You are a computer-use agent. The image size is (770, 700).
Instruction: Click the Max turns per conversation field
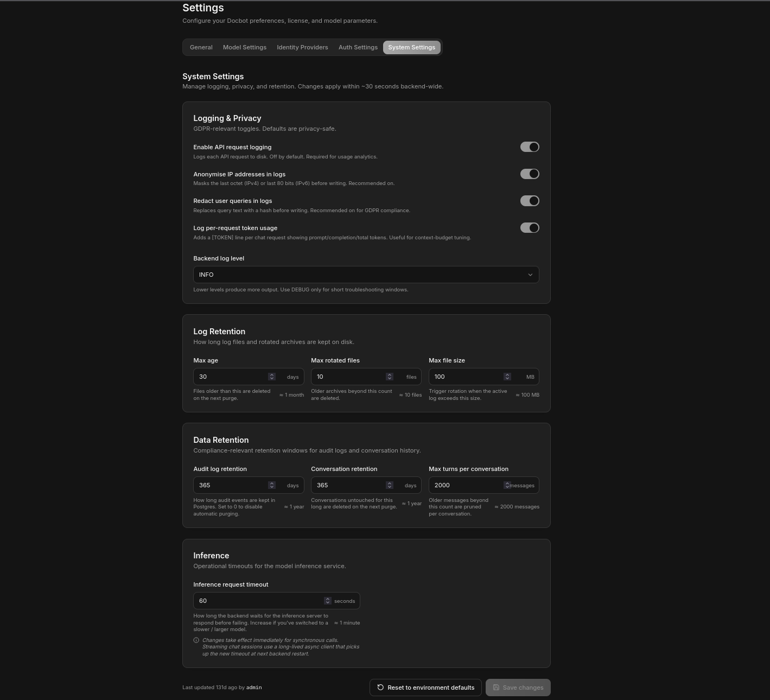click(484, 485)
